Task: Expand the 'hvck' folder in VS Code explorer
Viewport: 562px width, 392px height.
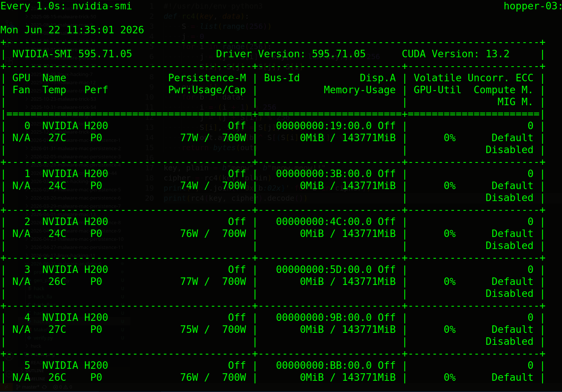Action: (x=36, y=346)
